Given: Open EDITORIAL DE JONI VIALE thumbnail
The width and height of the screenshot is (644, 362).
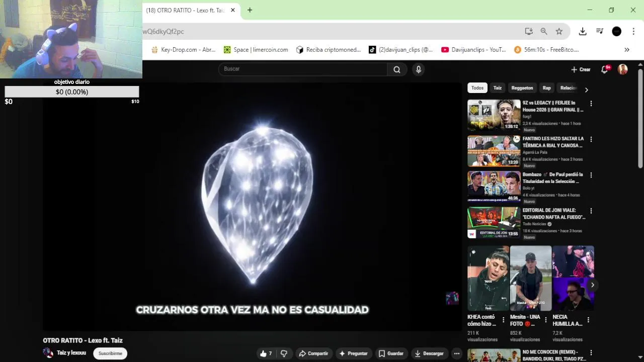Looking at the screenshot, I should point(494,223).
